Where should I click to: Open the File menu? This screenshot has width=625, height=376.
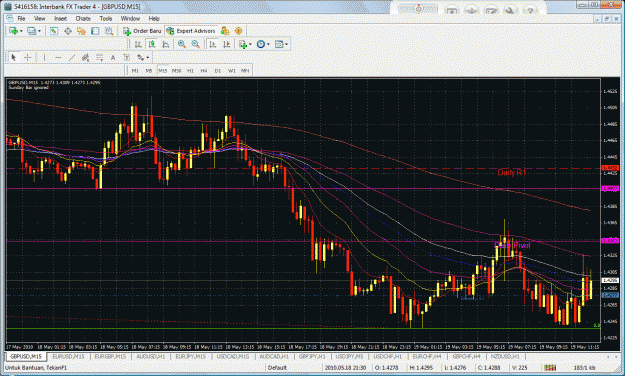click(21, 19)
